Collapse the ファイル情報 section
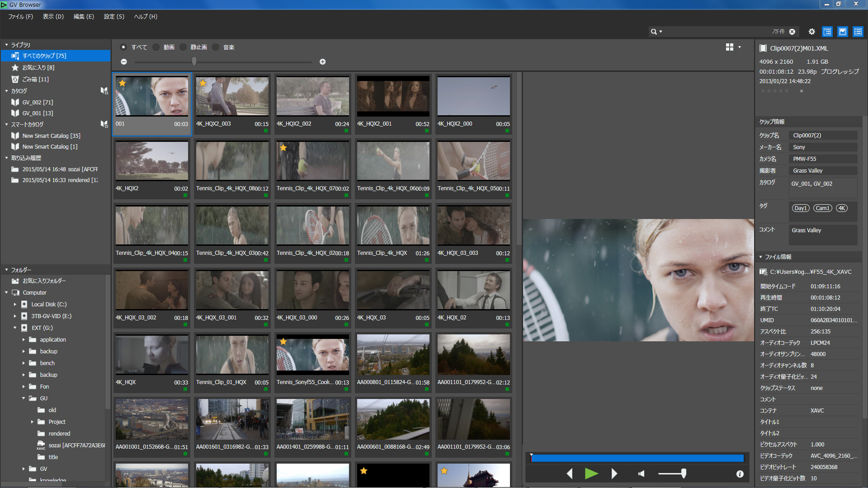 (760, 257)
